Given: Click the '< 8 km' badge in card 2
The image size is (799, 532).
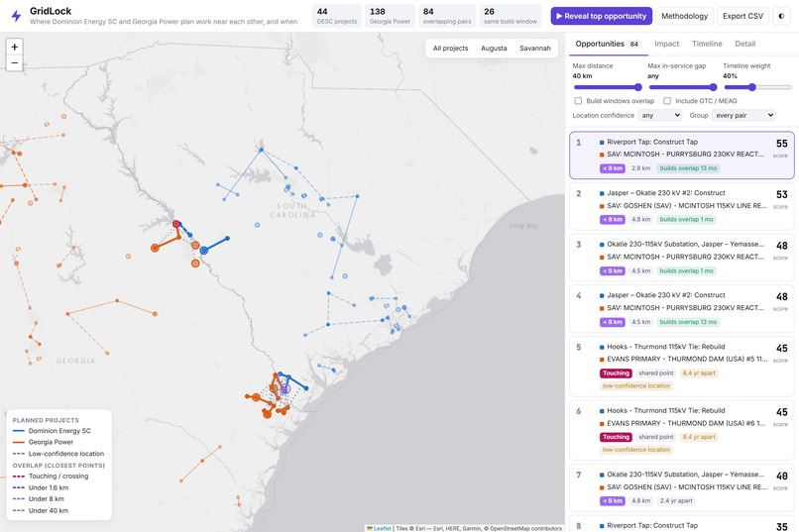Looking at the screenshot, I should [x=612, y=219].
